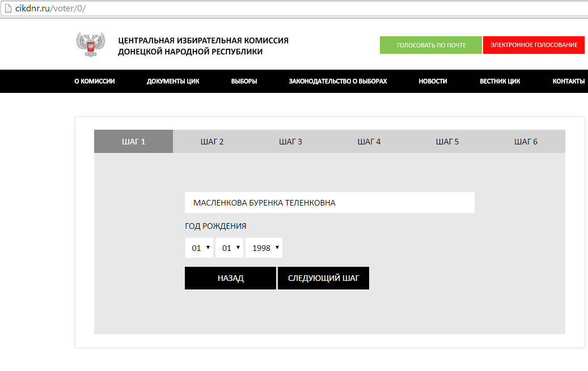Open the Вестник ЦИК menu item
The image size is (588, 371).
click(500, 82)
